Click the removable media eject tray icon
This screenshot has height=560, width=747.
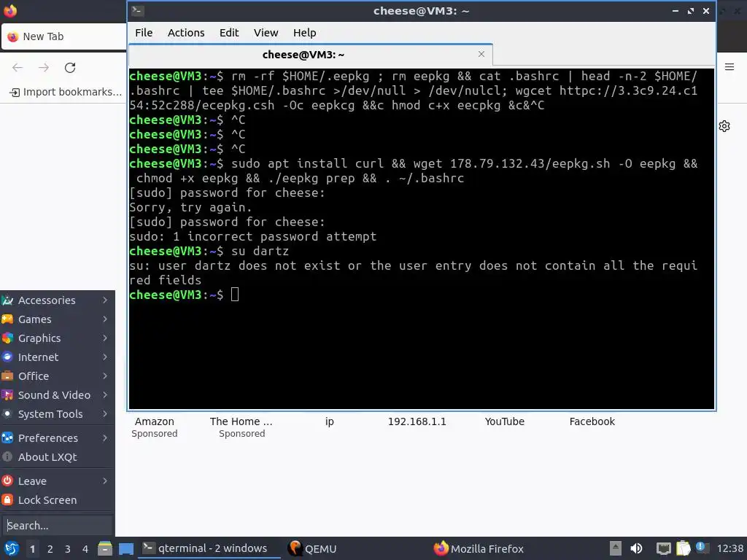[x=616, y=548]
